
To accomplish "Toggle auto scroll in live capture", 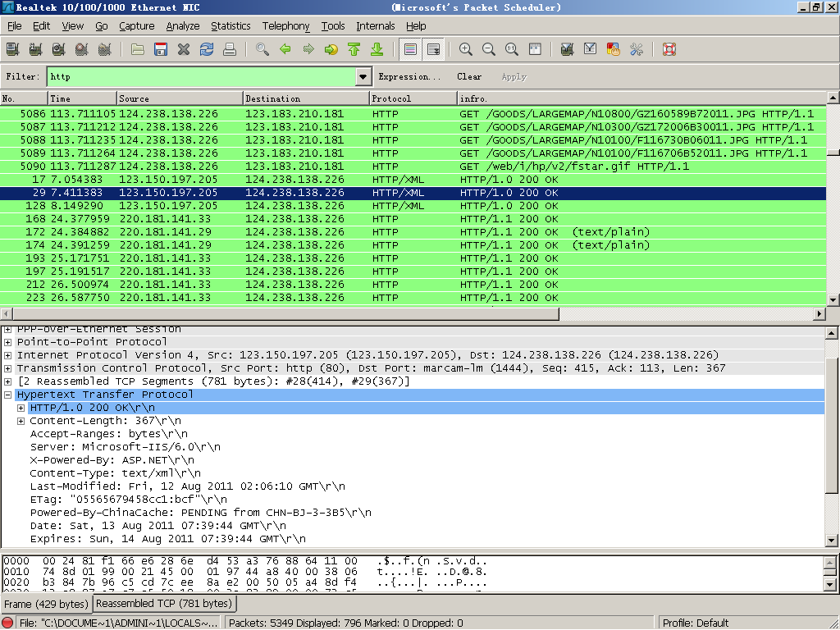I will (433, 49).
